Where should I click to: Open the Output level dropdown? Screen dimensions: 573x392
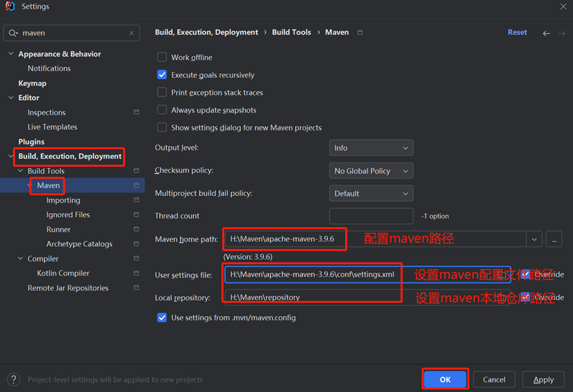pyautogui.click(x=371, y=148)
